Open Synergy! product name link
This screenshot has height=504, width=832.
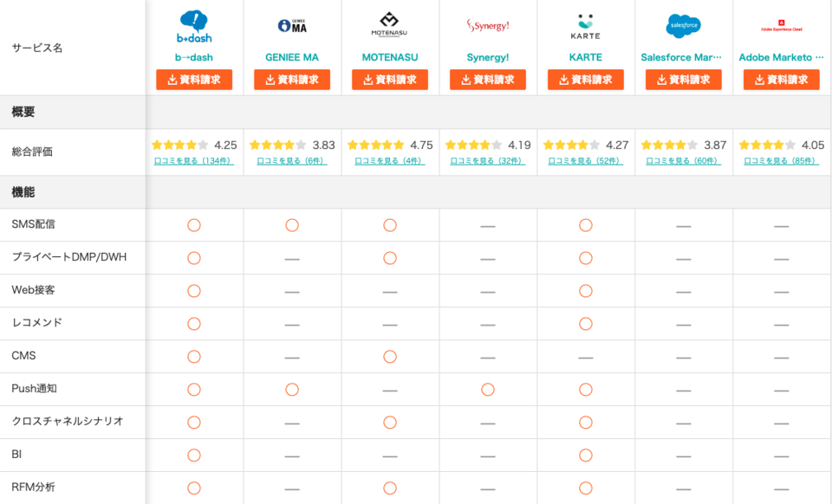click(488, 57)
